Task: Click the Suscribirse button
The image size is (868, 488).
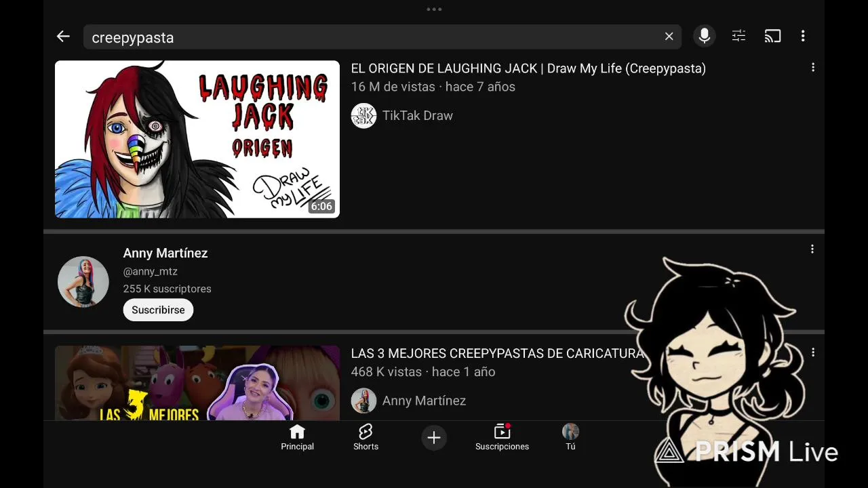Action: pyautogui.click(x=158, y=310)
